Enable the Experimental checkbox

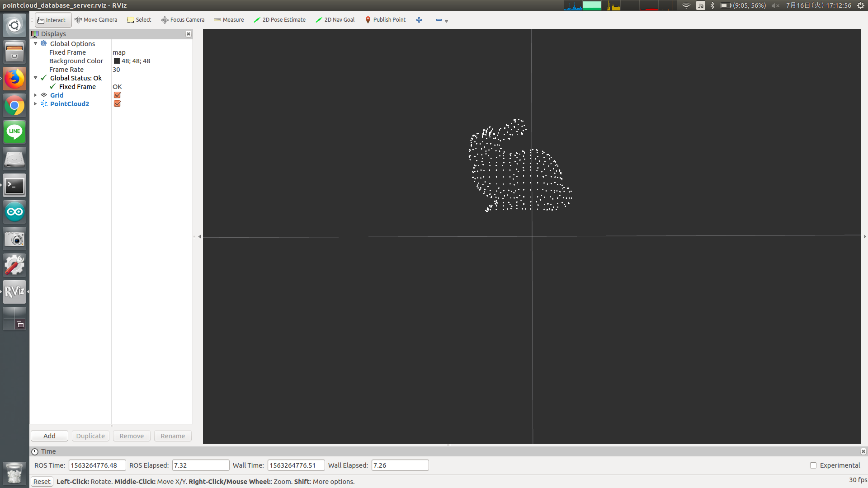click(813, 465)
